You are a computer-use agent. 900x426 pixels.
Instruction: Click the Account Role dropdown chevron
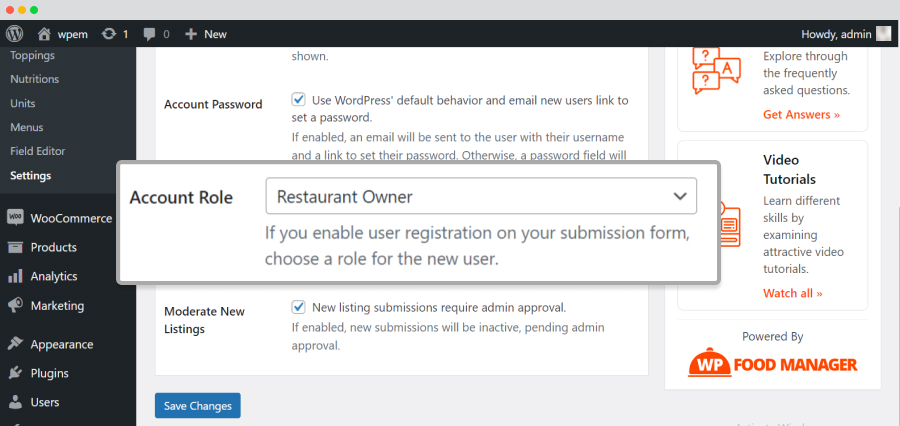tap(680, 196)
